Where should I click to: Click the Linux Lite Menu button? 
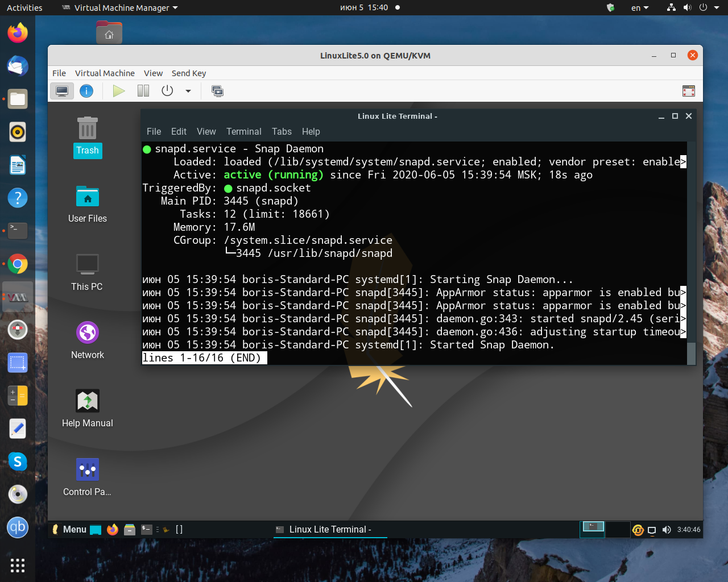(68, 529)
